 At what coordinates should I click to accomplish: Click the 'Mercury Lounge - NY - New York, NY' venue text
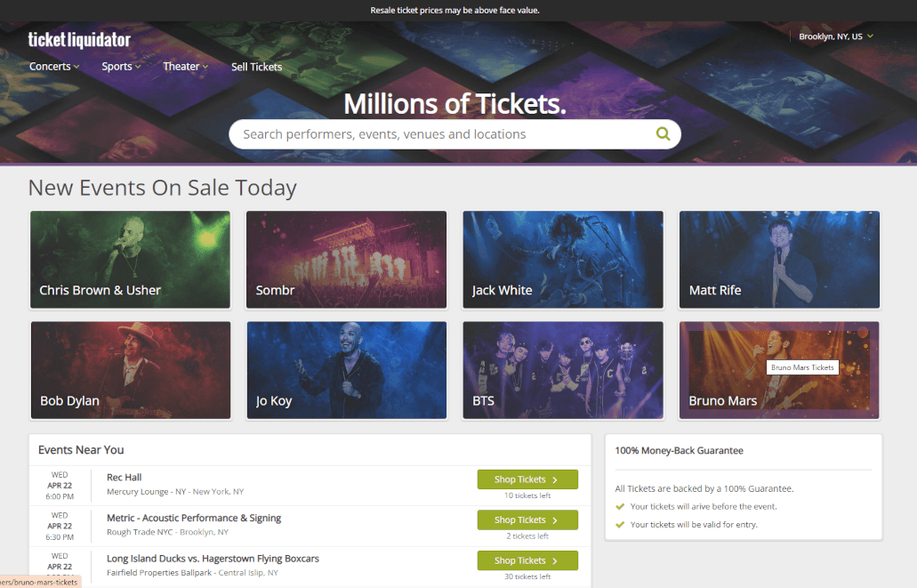175,491
